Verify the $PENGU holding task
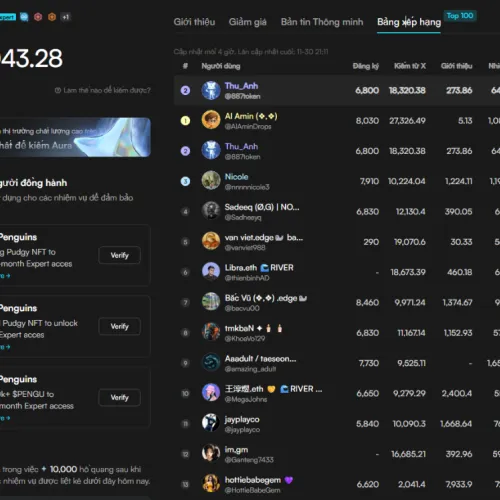500x500 pixels. point(119,397)
